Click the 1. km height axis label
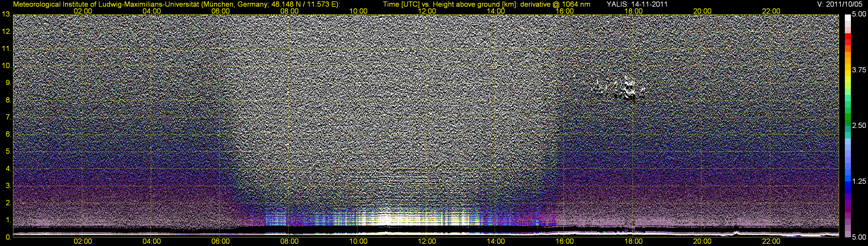Viewport: 868px width, 246px height. 8,220
